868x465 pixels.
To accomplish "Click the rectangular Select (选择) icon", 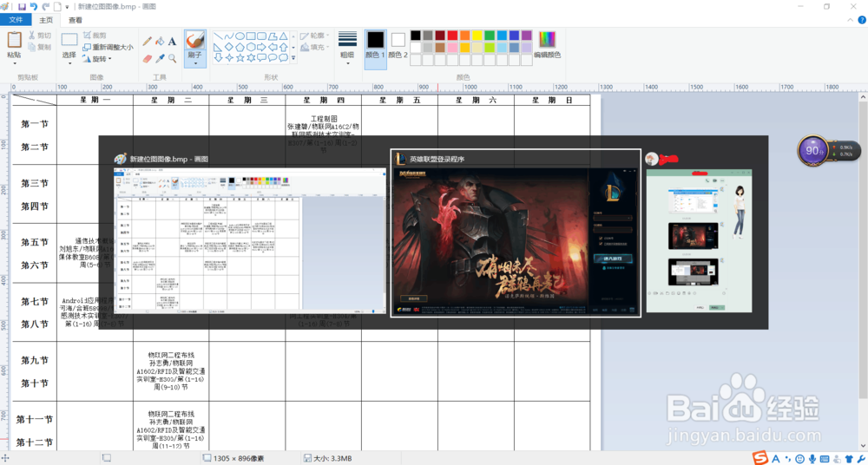I will coord(69,41).
